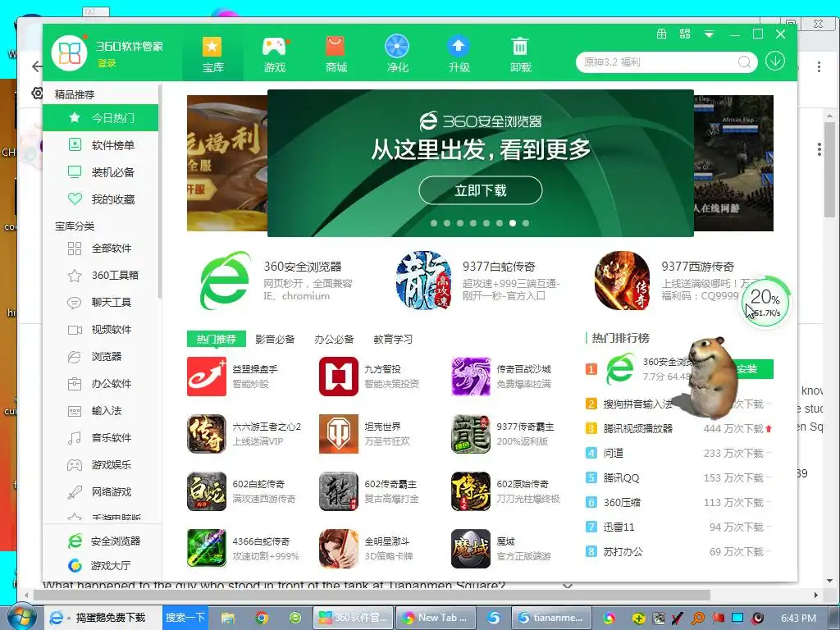Click the 4366白蛇传奇 app icon
Image resolution: width=840 pixels, height=630 pixels.
[x=206, y=549]
